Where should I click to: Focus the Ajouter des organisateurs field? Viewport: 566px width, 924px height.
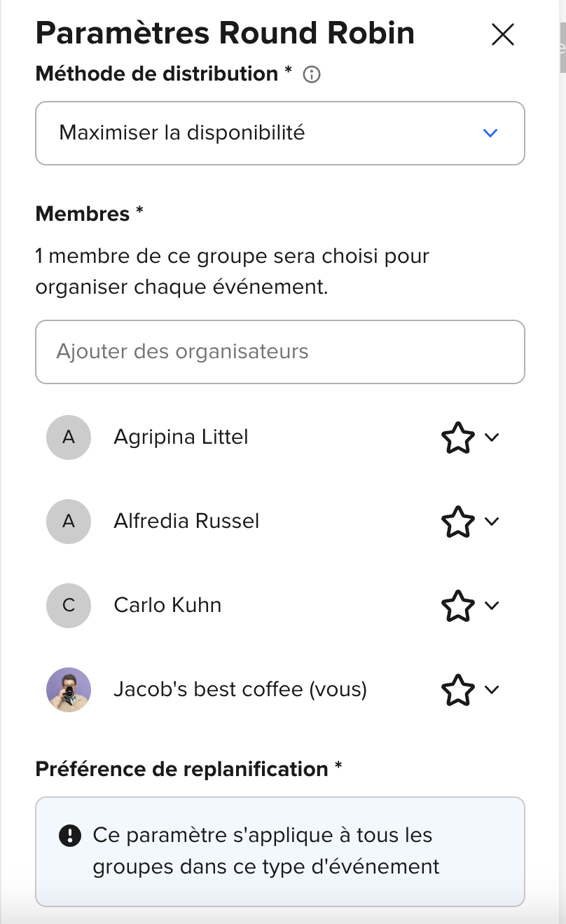pos(280,352)
